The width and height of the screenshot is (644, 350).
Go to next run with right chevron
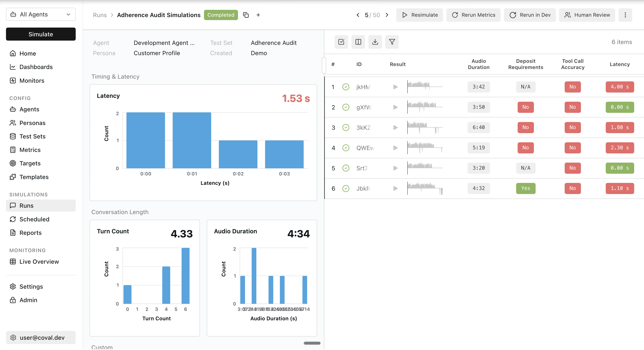tap(387, 15)
